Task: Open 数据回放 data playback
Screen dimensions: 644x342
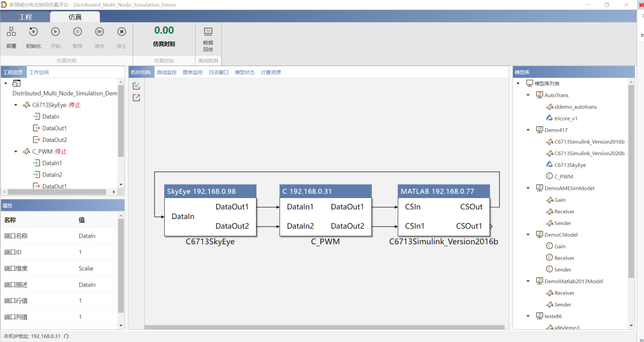Action: (x=208, y=39)
